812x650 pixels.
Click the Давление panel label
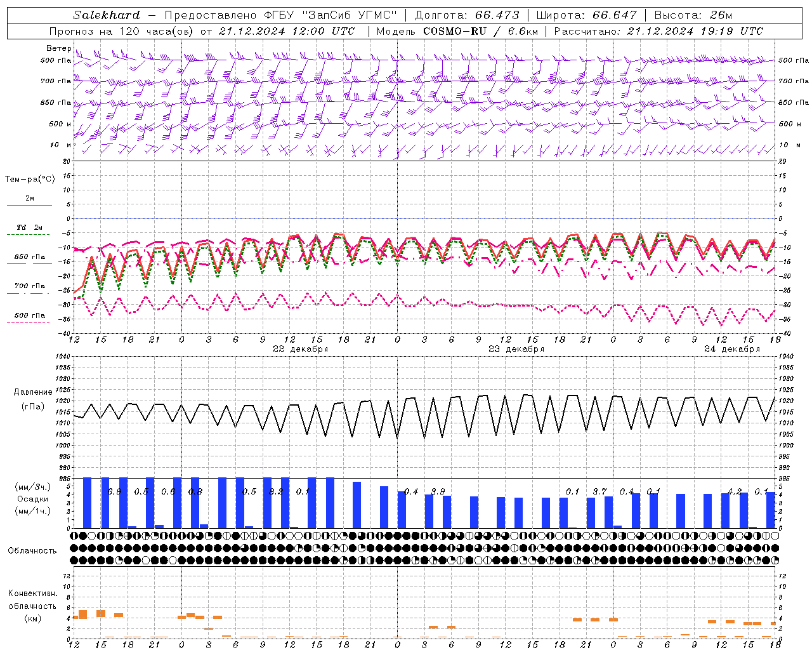coord(33,392)
